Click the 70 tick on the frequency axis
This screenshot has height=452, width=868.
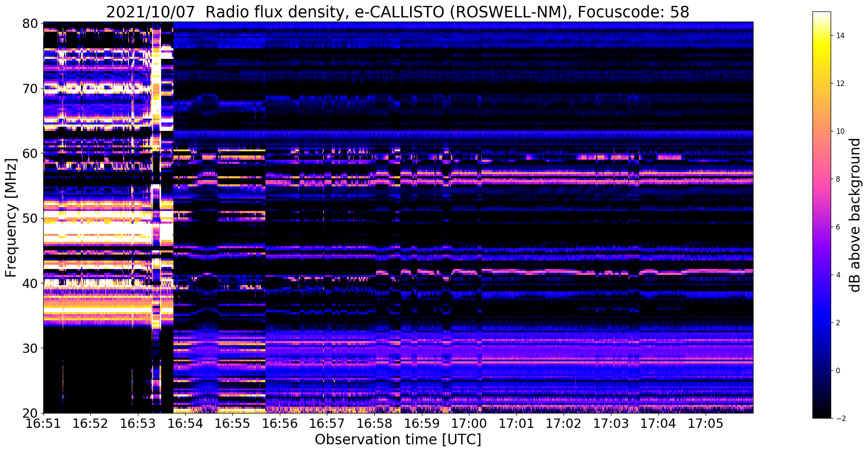point(29,88)
